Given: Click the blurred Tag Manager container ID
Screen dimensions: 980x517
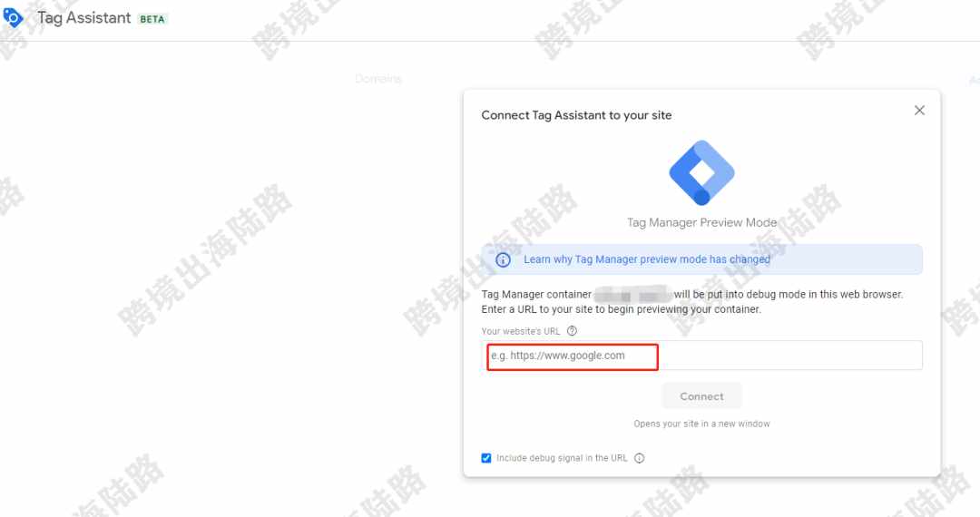Looking at the screenshot, I should pyautogui.click(x=632, y=294).
